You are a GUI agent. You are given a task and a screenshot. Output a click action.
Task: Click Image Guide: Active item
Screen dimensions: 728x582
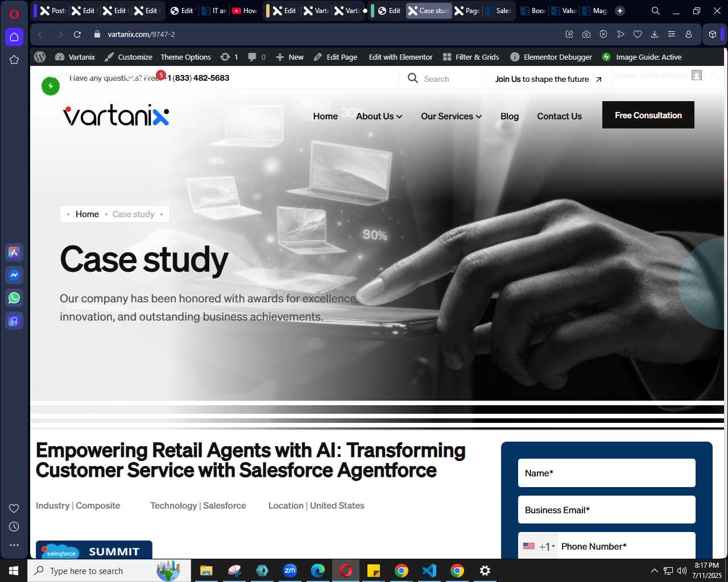click(642, 57)
